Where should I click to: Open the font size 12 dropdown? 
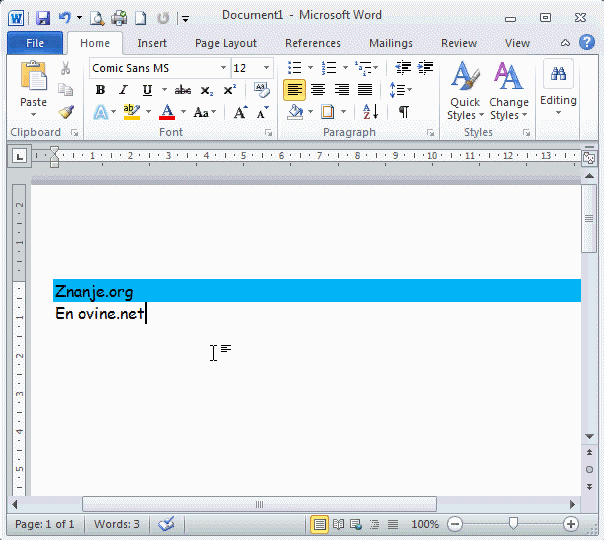[266, 68]
